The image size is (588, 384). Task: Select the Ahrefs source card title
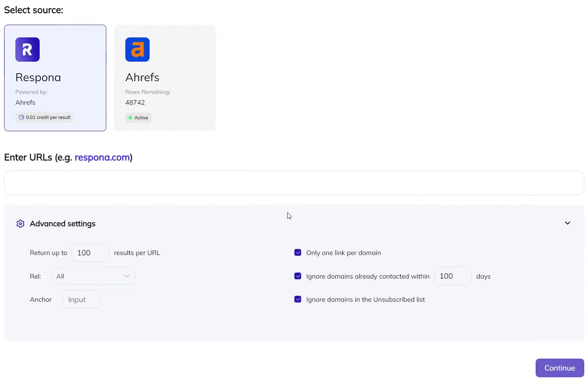pos(142,77)
